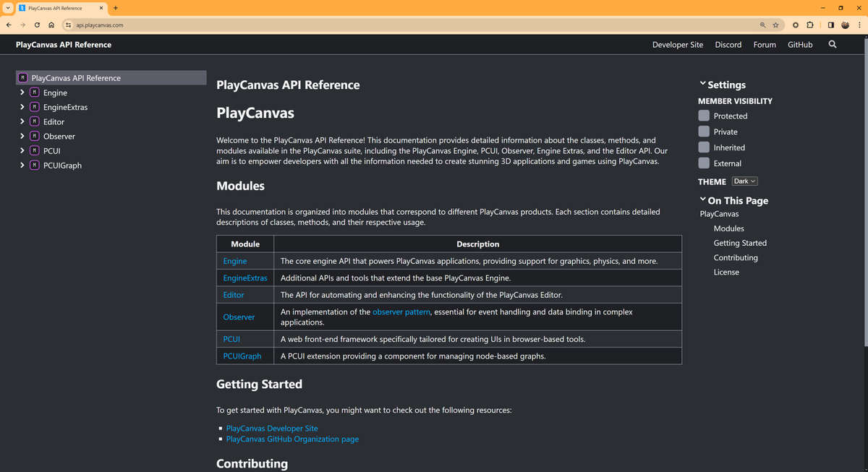This screenshot has width=868, height=472.
Task: Open Editor link in modules table
Action: point(234,295)
